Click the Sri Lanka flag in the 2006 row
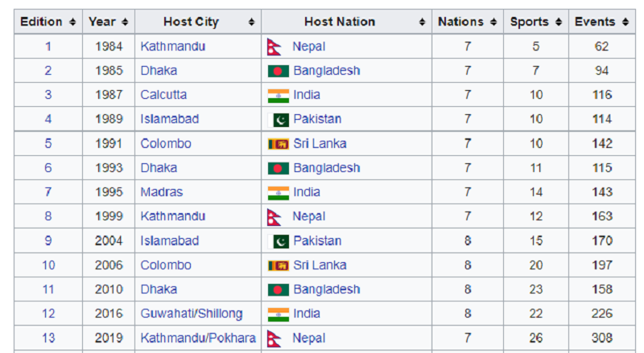Image resolution: width=644 pixels, height=353 pixels. pos(278,265)
